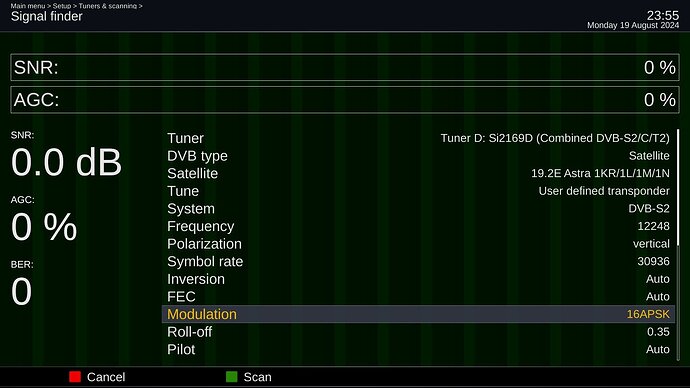Click the Signal finder title
Screen dimensions: 690x388
point(47,17)
